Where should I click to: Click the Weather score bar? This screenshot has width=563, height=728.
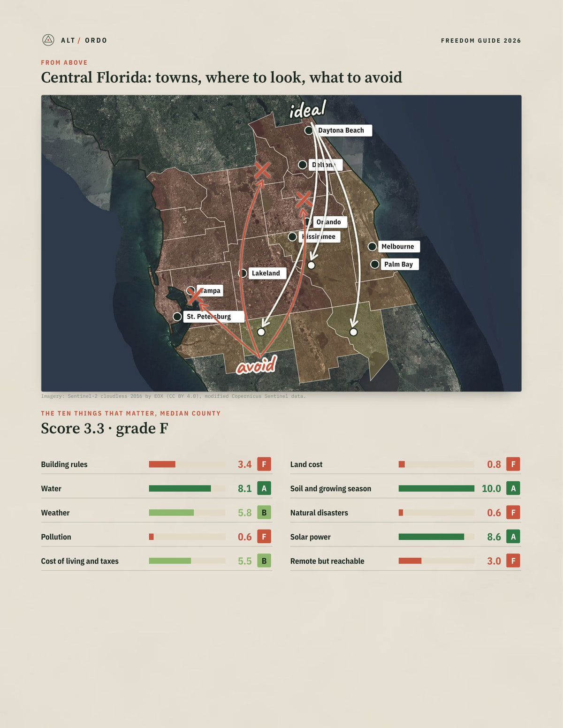click(187, 513)
